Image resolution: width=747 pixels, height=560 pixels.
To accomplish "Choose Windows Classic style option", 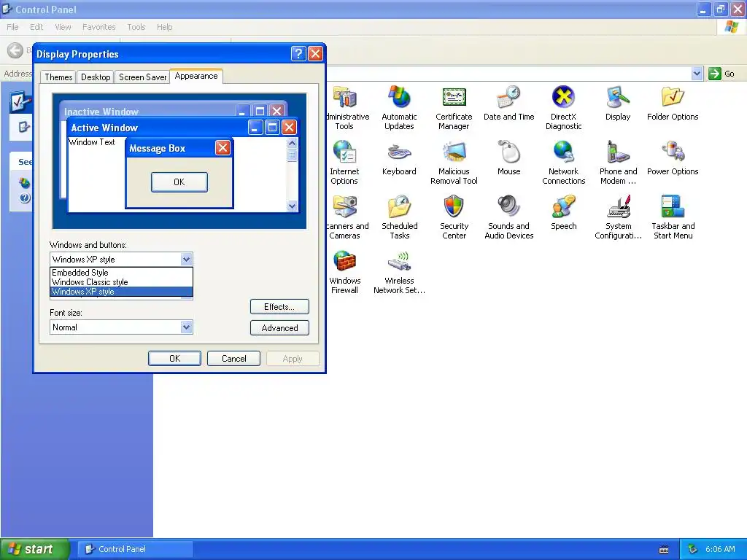I will (x=122, y=282).
